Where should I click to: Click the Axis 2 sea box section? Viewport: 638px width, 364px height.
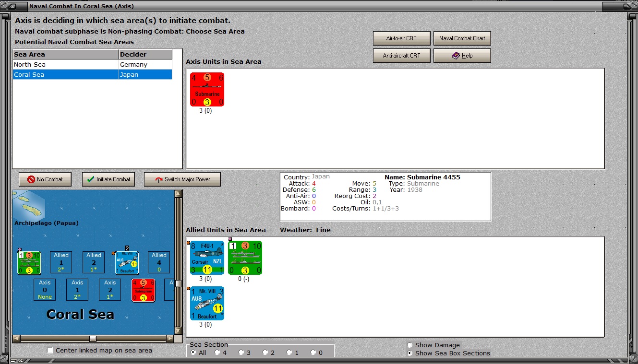click(x=110, y=290)
